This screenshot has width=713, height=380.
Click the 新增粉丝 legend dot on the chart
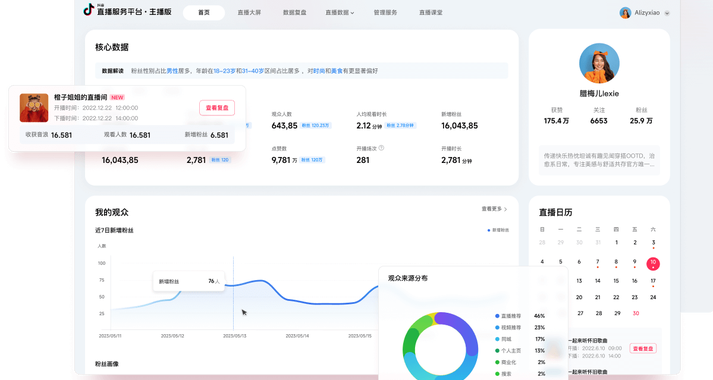488,230
